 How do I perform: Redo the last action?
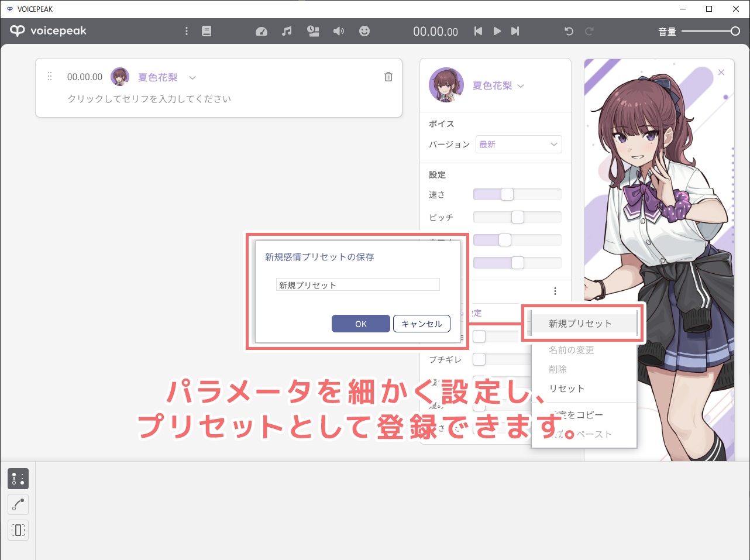pyautogui.click(x=589, y=31)
